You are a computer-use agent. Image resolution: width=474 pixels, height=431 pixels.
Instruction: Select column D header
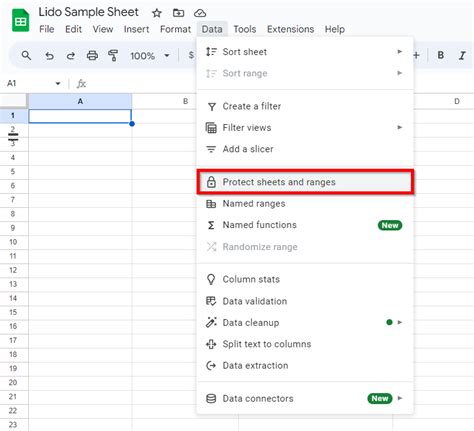pos(457,101)
